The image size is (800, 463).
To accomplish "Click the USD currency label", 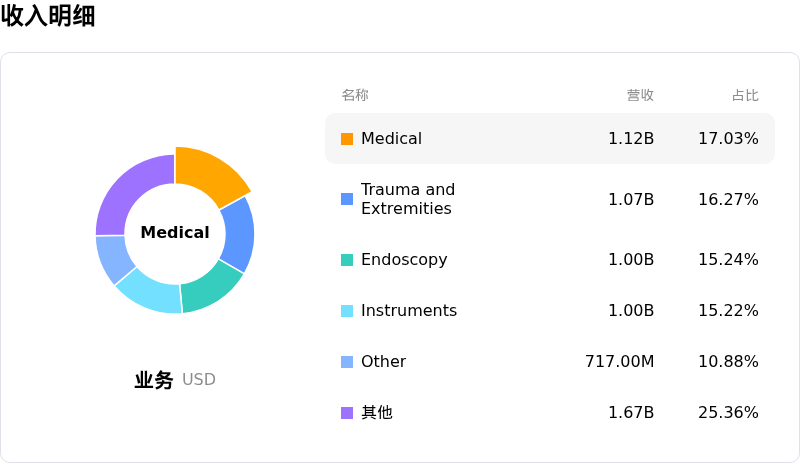I will (199, 380).
